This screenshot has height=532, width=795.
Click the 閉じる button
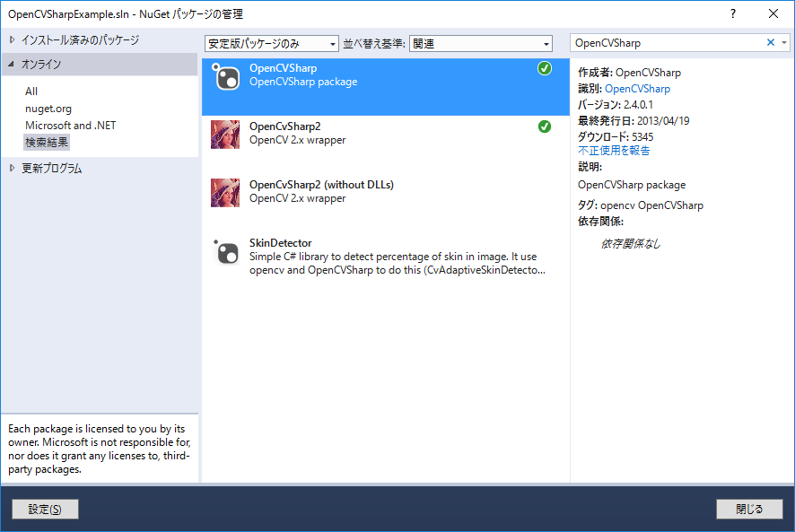[x=749, y=510]
